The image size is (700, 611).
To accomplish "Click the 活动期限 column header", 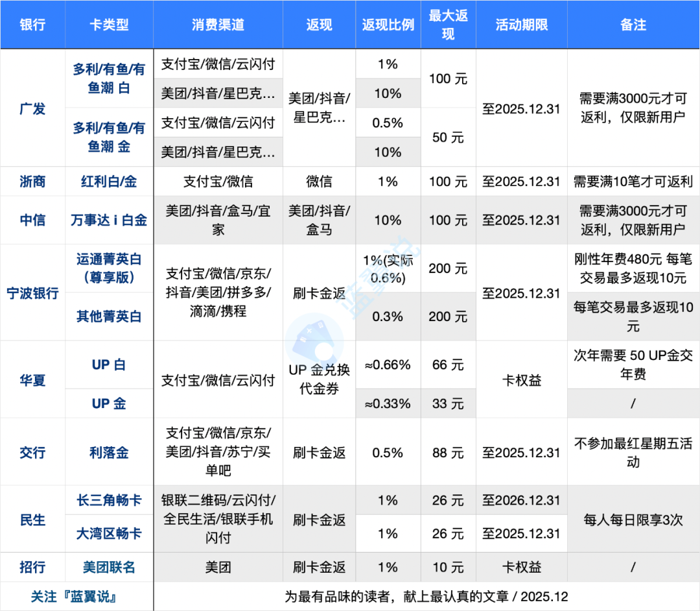I will point(522,24).
